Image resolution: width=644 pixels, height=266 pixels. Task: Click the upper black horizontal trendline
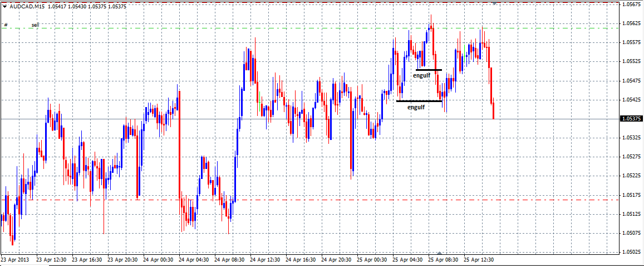(x=429, y=70)
